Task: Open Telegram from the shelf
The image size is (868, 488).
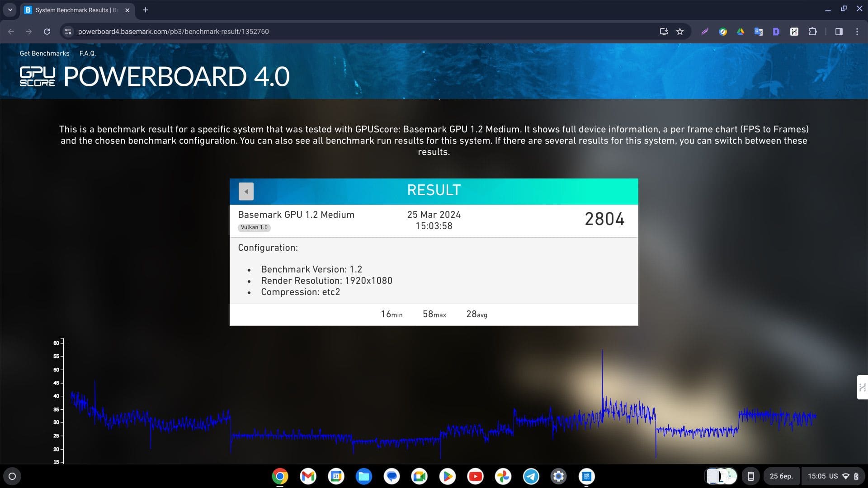Action: click(531, 476)
